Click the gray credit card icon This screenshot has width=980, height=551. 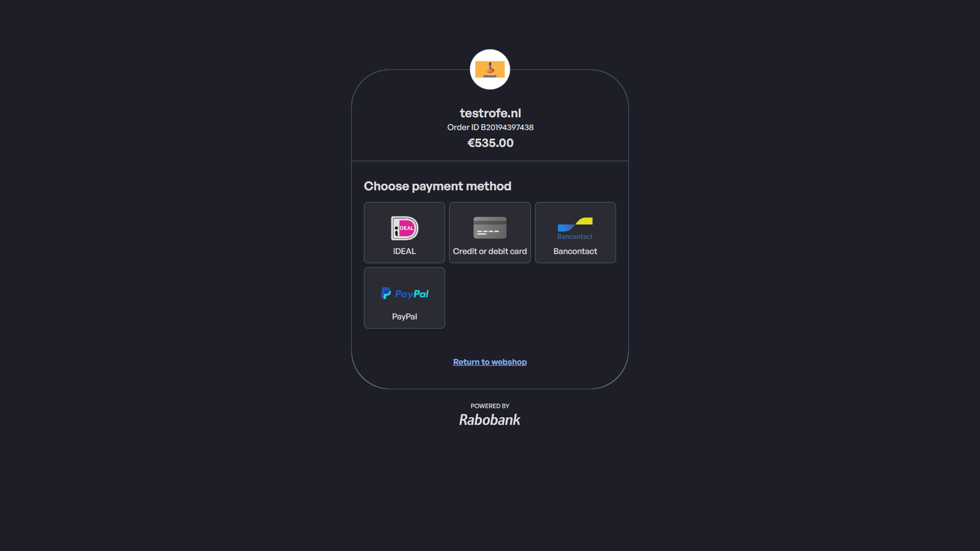tap(489, 228)
